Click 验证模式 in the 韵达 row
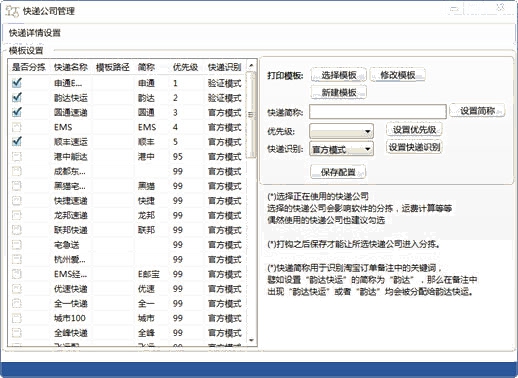 [x=224, y=98]
